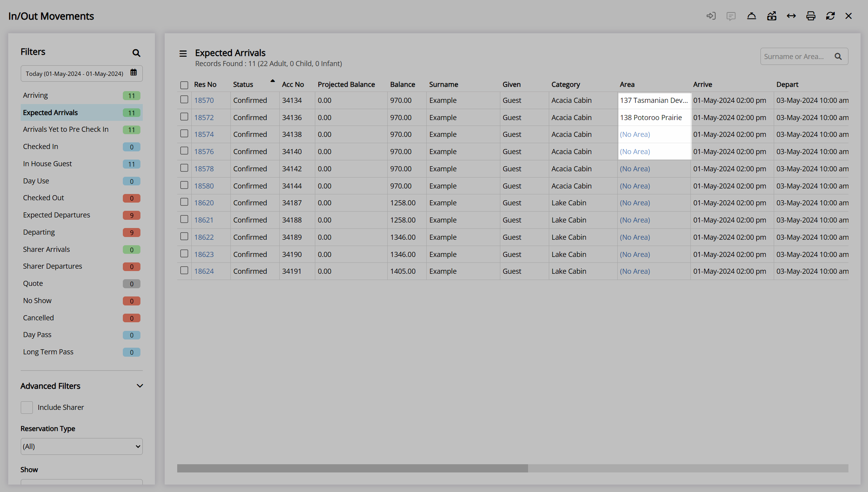Click the allocate area icon in the top toolbar
The image size is (868, 492).
(x=771, y=16)
